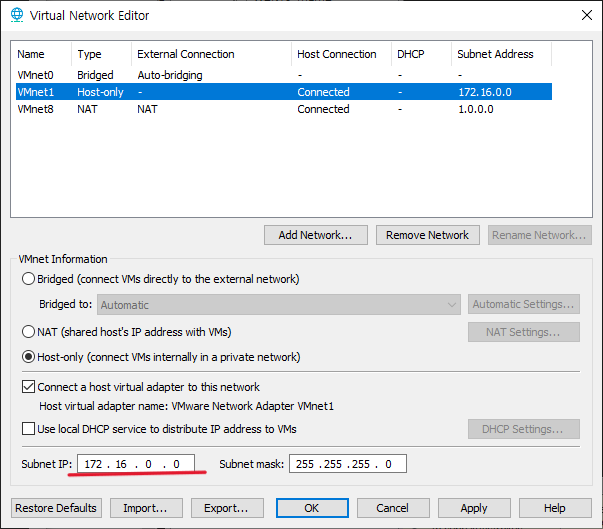Click the Apply button
The image size is (603, 529).
coord(474,508)
